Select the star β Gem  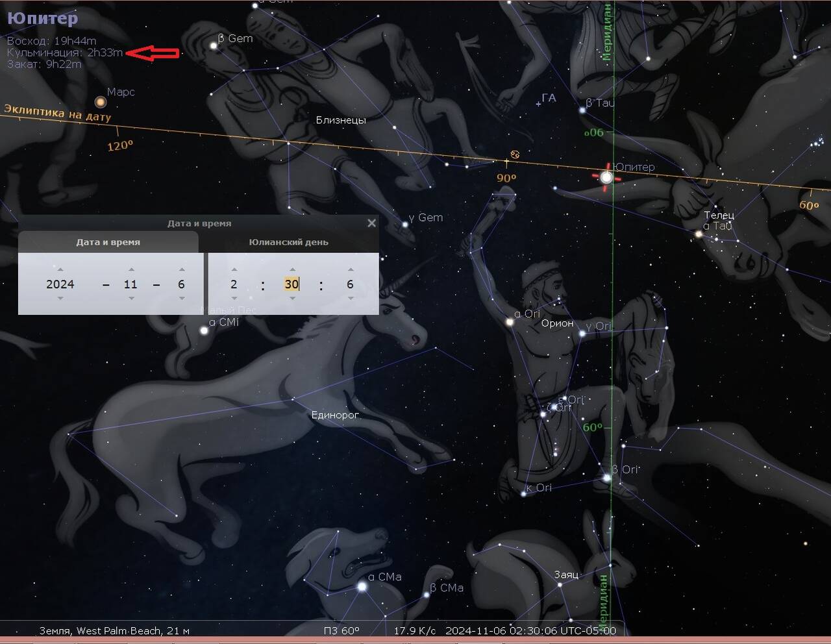pos(213,45)
